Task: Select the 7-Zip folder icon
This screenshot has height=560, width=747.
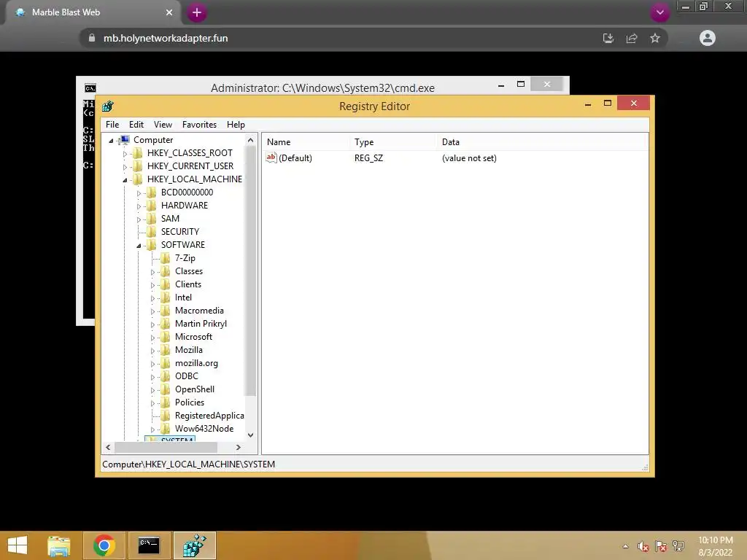Action: point(166,258)
